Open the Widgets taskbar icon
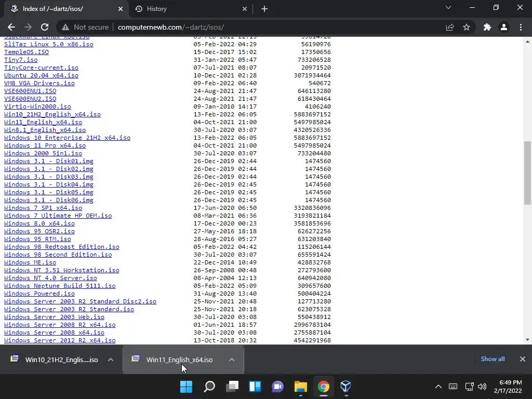This screenshot has width=532, height=399. click(255, 387)
